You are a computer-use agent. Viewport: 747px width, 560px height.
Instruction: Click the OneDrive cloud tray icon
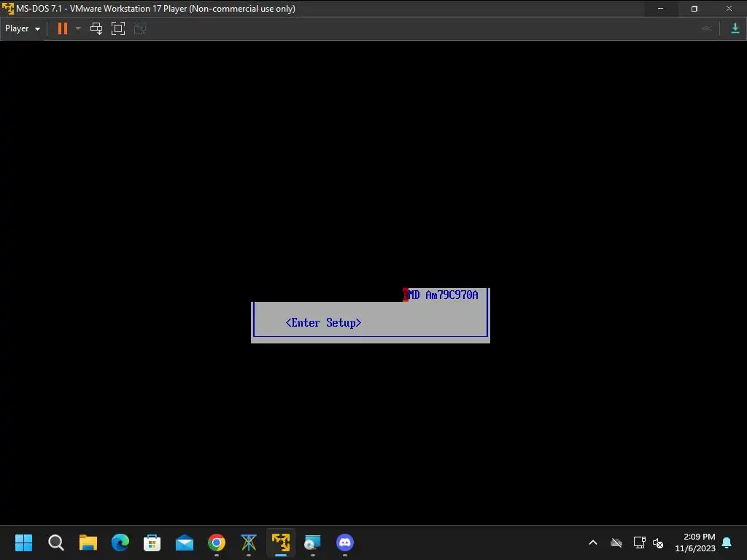tap(616, 542)
